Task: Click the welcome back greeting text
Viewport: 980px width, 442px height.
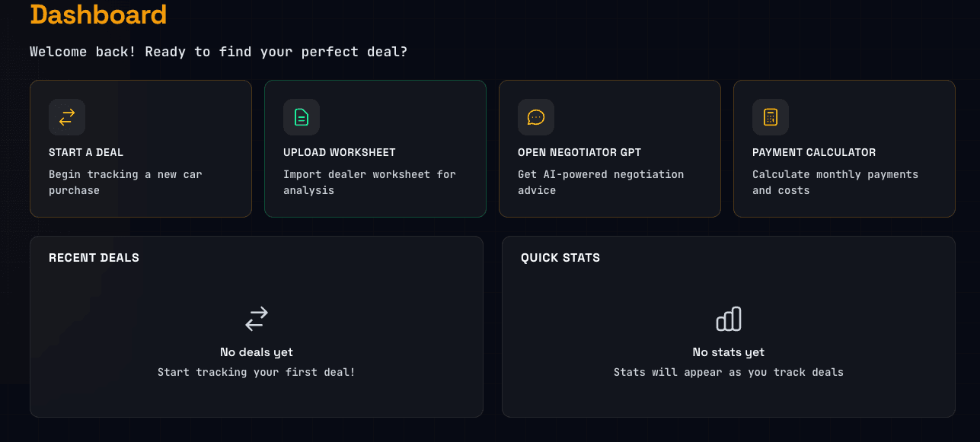Action: [x=218, y=51]
